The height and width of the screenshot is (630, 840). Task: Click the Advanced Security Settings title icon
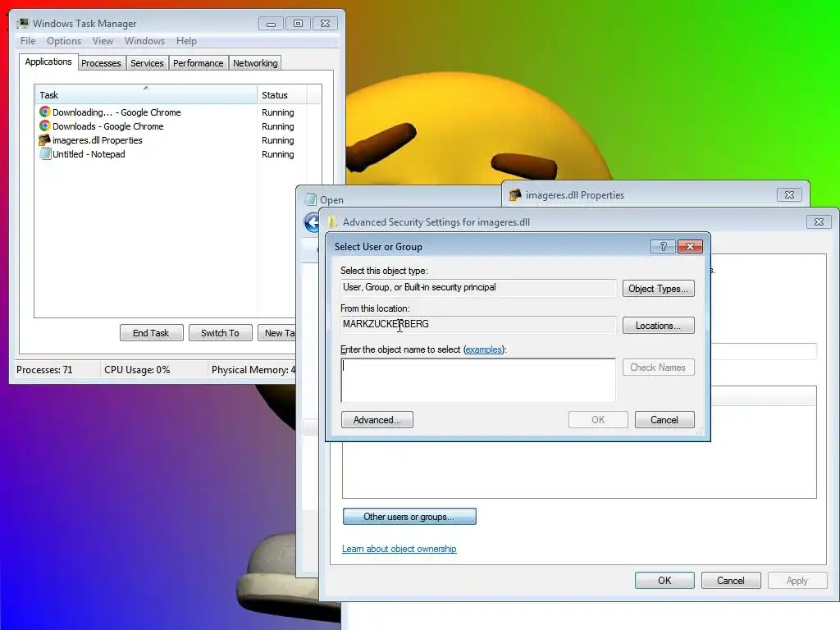click(333, 221)
